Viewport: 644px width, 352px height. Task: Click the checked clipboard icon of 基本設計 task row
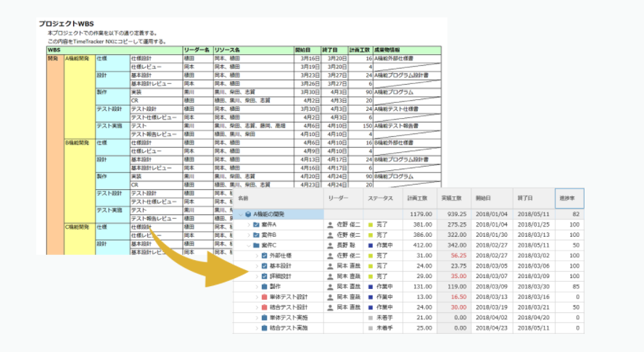point(265,266)
